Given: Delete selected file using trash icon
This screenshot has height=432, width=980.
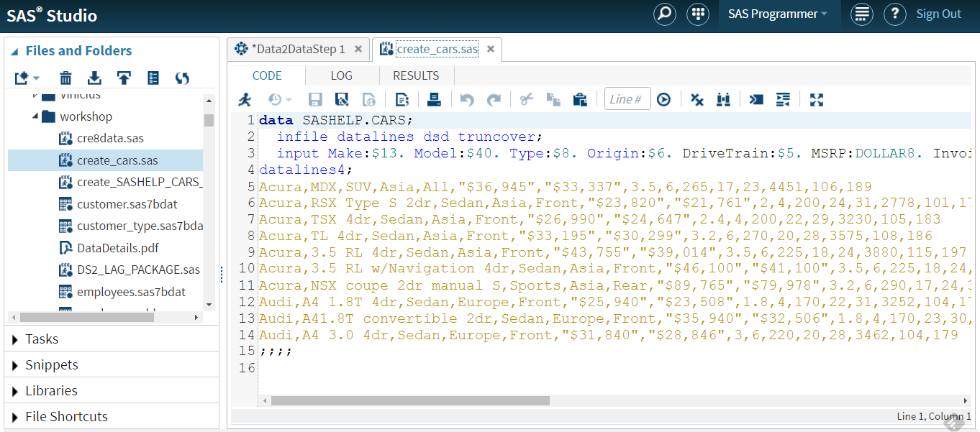Looking at the screenshot, I should [x=65, y=78].
